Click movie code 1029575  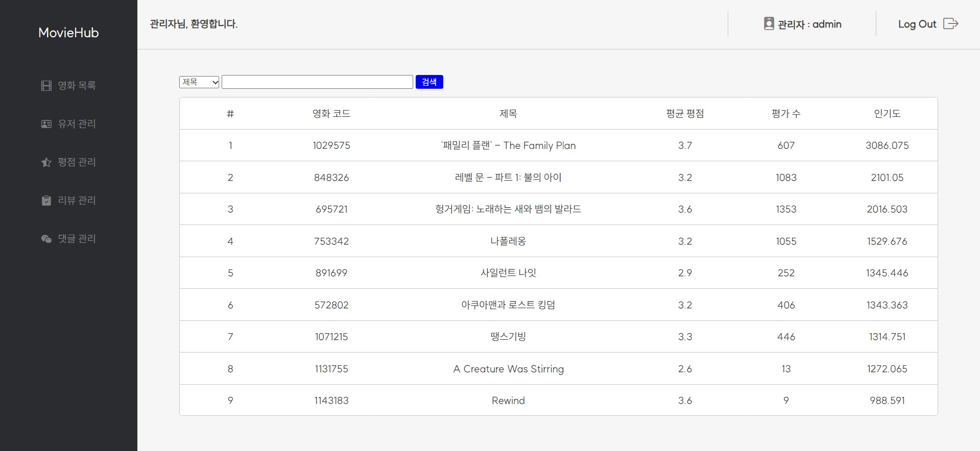pyautogui.click(x=331, y=145)
